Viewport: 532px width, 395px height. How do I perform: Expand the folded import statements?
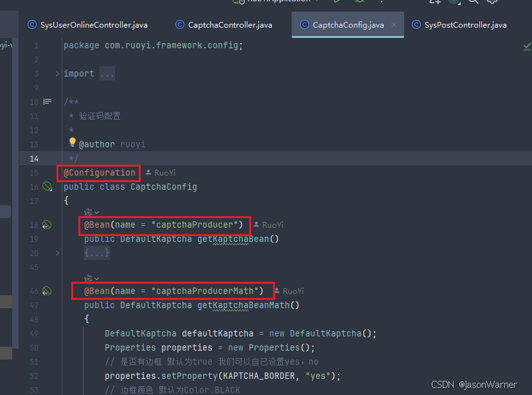(x=107, y=73)
